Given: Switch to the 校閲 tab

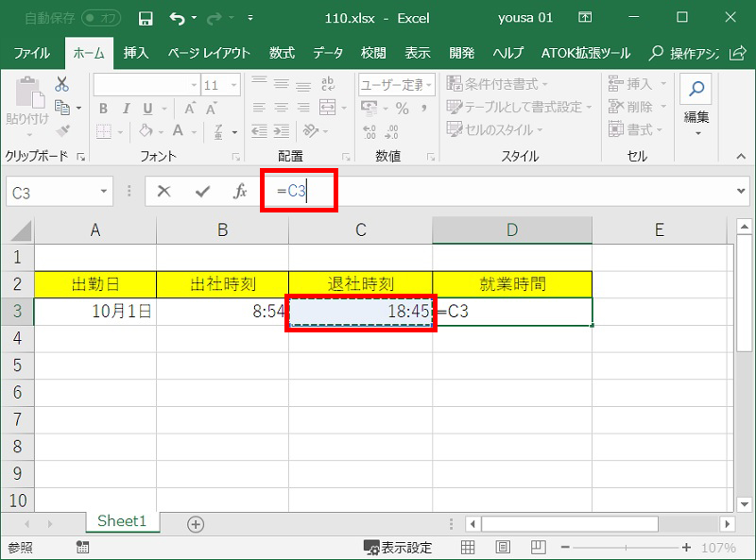Looking at the screenshot, I should click(373, 53).
